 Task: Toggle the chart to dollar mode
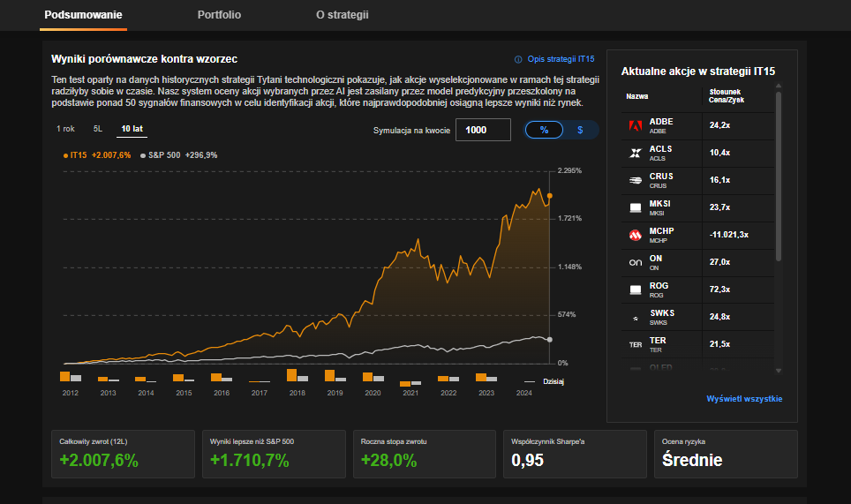point(580,130)
